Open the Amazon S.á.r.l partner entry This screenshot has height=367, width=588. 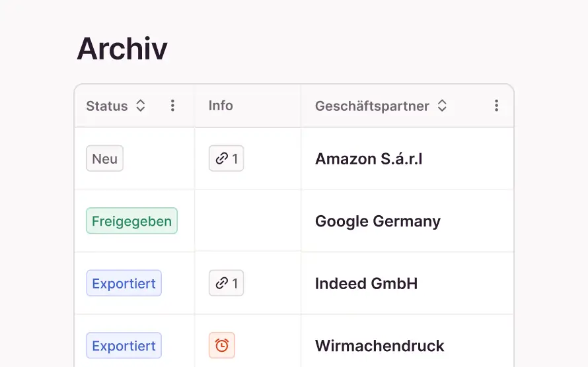tap(368, 158)
